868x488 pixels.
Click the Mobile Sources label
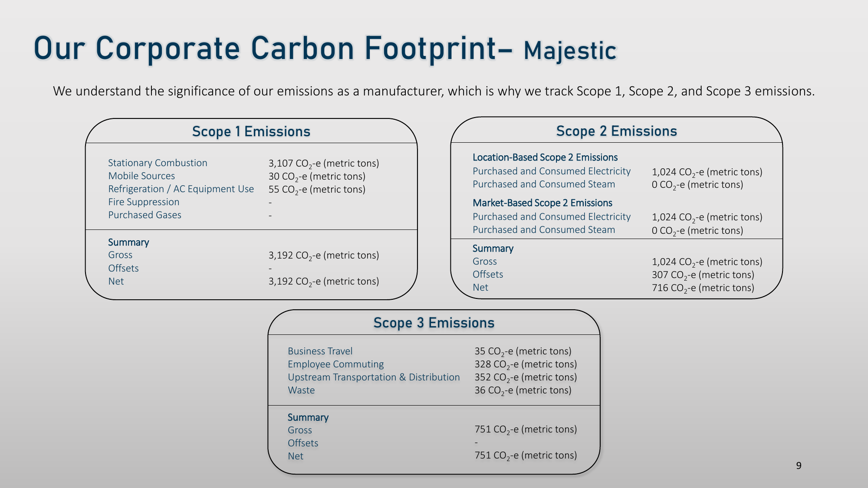pyautogui.click(x=141, y=176)
